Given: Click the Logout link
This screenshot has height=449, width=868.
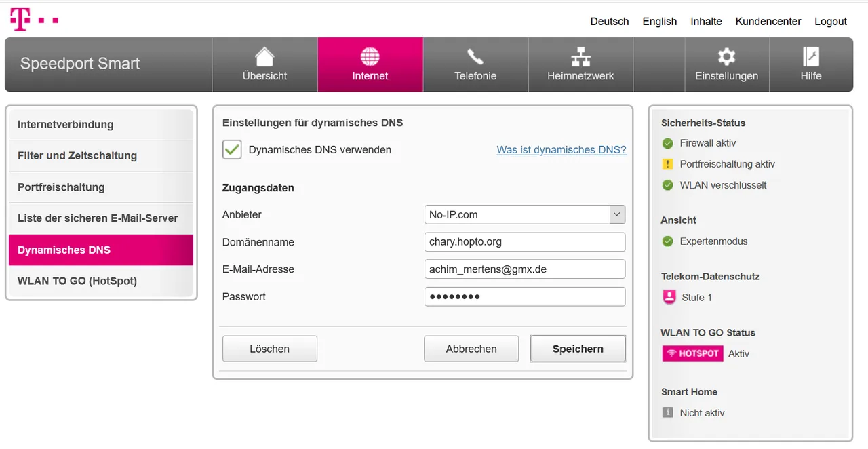Looking at the screenshot, I should coord(831,22).
